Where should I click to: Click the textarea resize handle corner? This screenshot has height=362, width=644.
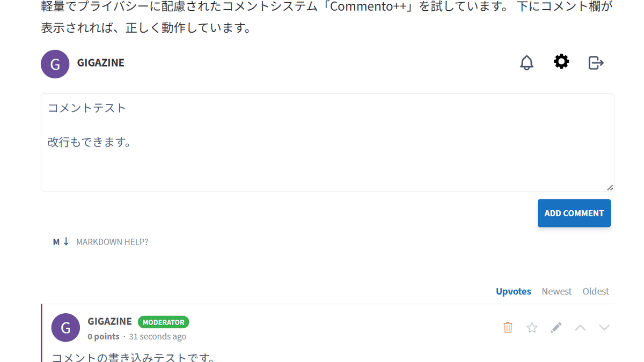(x=611, y=187)
